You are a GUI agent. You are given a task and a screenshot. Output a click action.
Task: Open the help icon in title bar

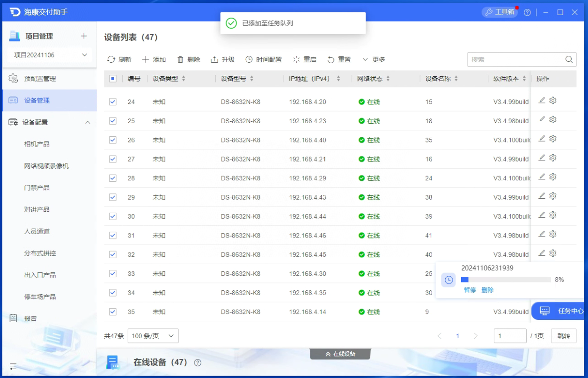(527, 13)
